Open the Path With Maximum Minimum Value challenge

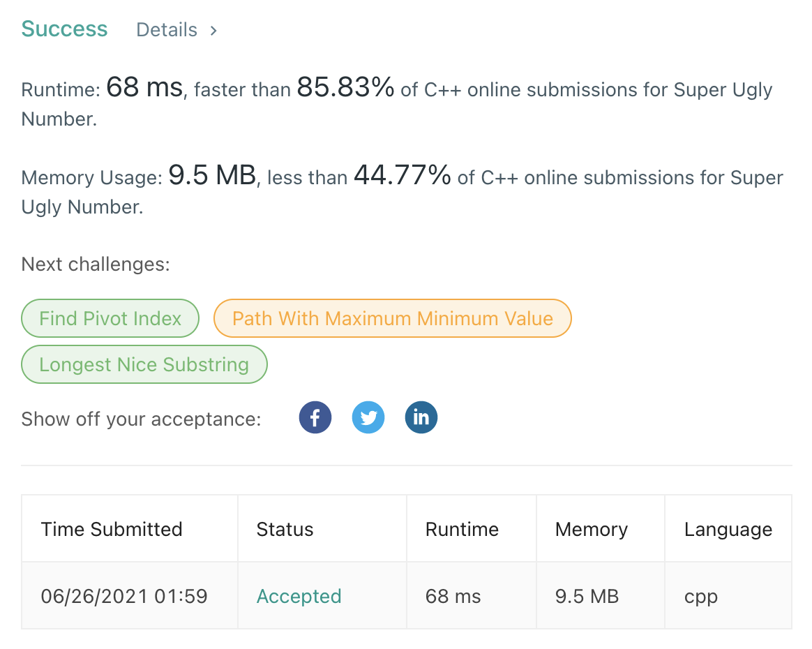(393, 318)
